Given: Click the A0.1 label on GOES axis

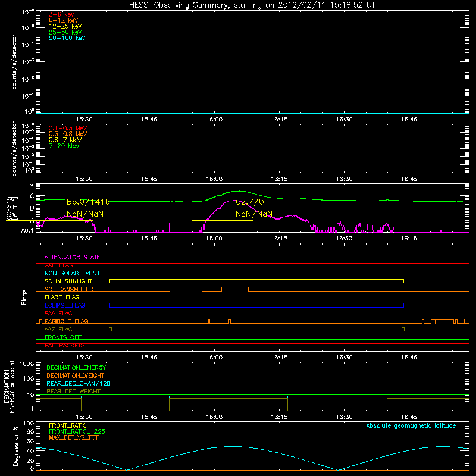Looking at the screenshot, I should click(27, 231).
